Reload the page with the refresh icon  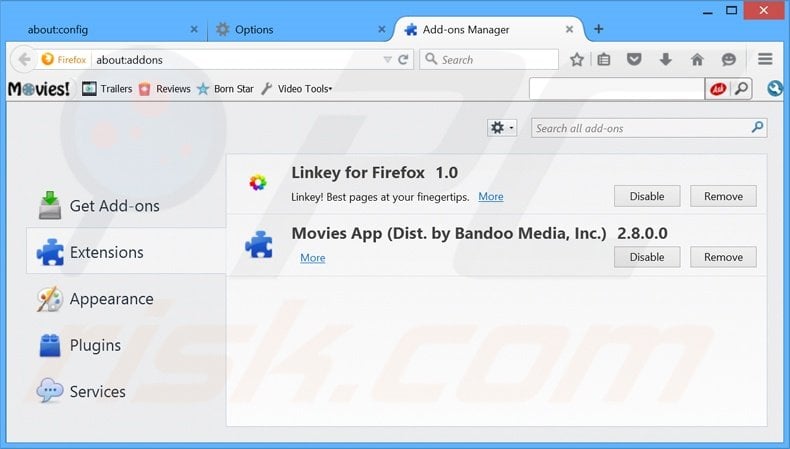click(403, 60)
